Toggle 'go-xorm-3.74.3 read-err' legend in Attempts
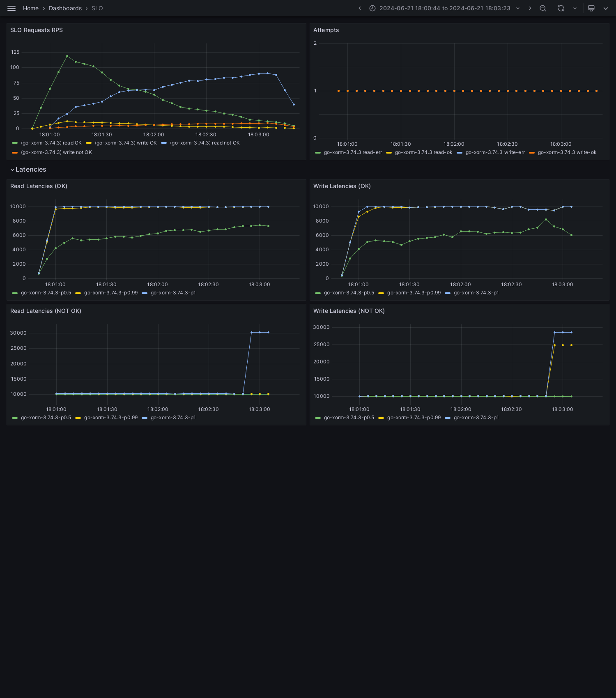 (353, 152)
